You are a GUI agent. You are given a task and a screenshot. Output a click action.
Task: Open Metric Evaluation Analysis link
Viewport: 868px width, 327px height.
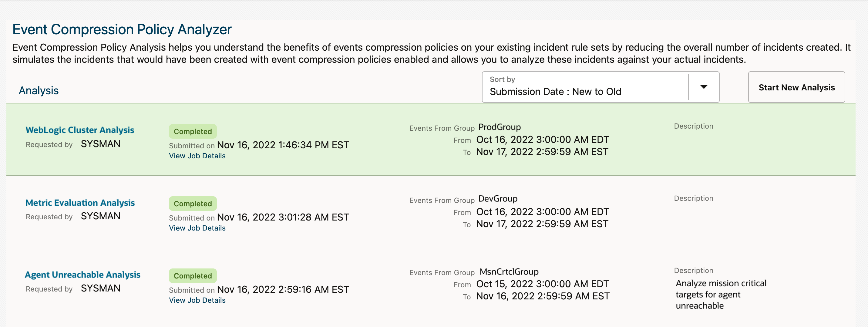point(80,203)
